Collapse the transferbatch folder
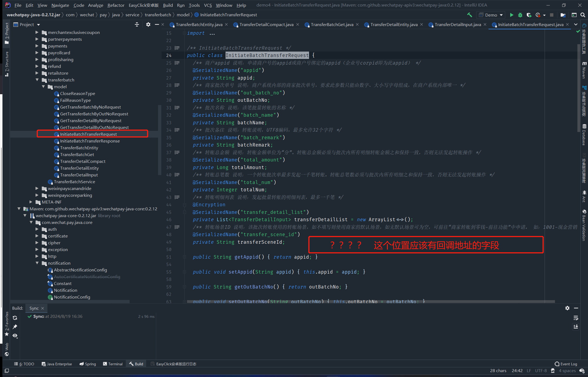This screenshot has height=377, width=588. point(37,80)
